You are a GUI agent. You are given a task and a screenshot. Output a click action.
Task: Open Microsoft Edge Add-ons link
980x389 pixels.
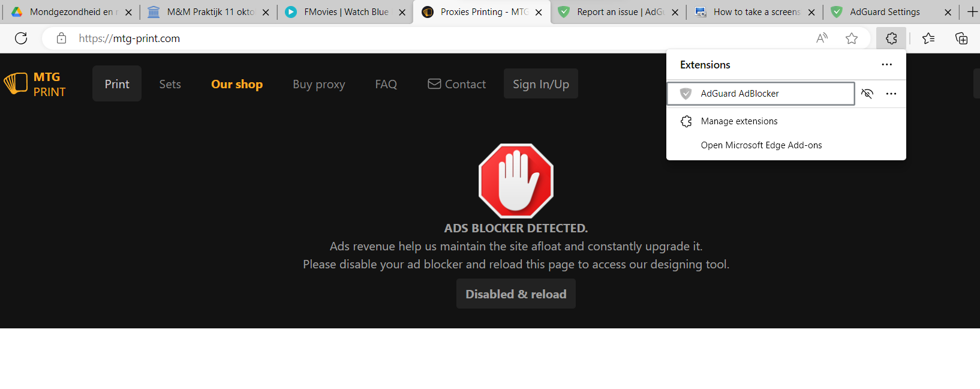click(x=761, y=145)
